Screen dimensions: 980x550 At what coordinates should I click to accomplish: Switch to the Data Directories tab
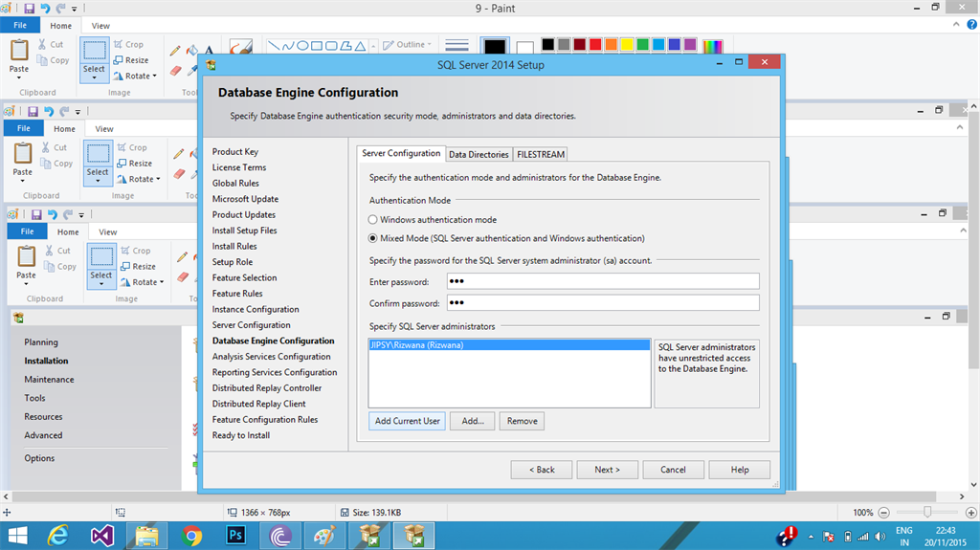[x=479, y=154]
